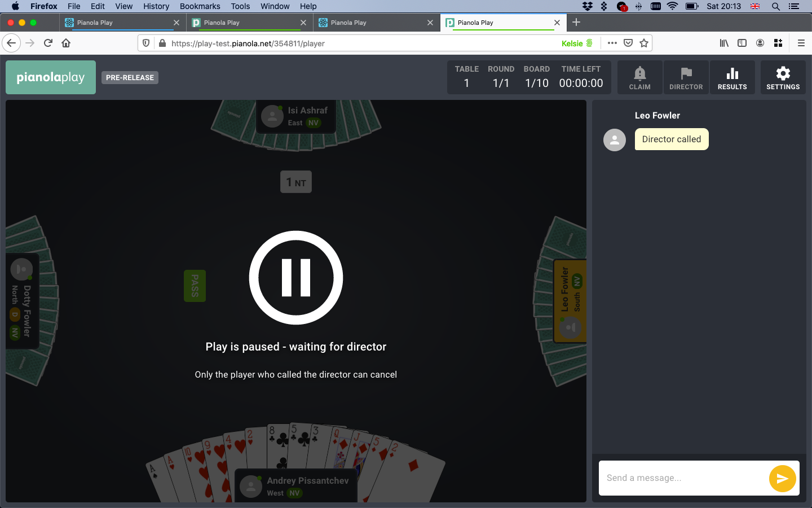
Task: Open a new browser tab
Action: pos(576,22)
